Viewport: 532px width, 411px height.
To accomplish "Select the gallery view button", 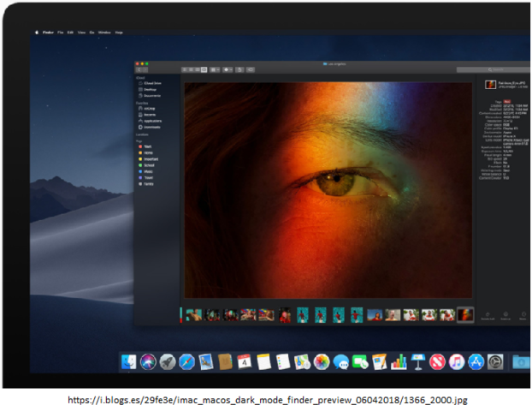I will click(x=204, y=69).
